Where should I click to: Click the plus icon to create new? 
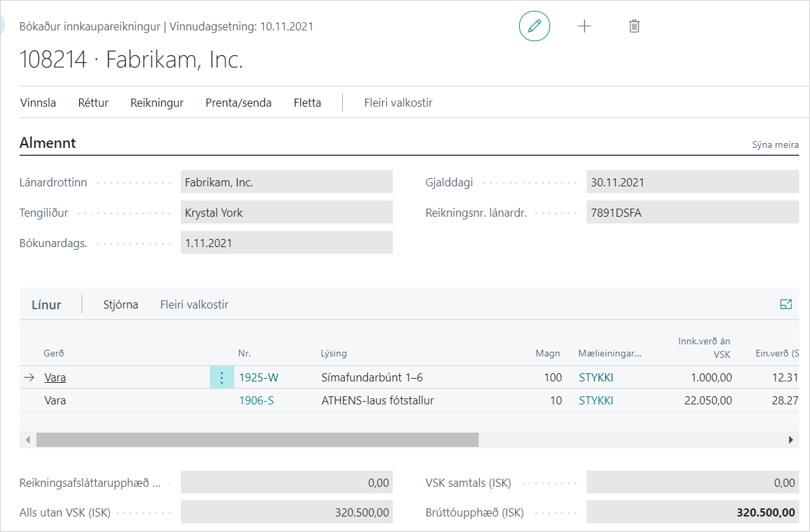click(585, 26)
